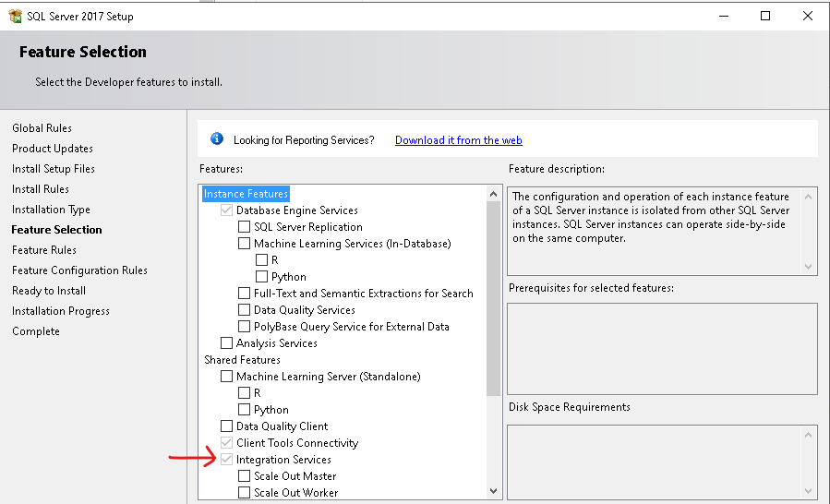Select Installation Type in the left steps
830x504 pixels.
(51, 210)
